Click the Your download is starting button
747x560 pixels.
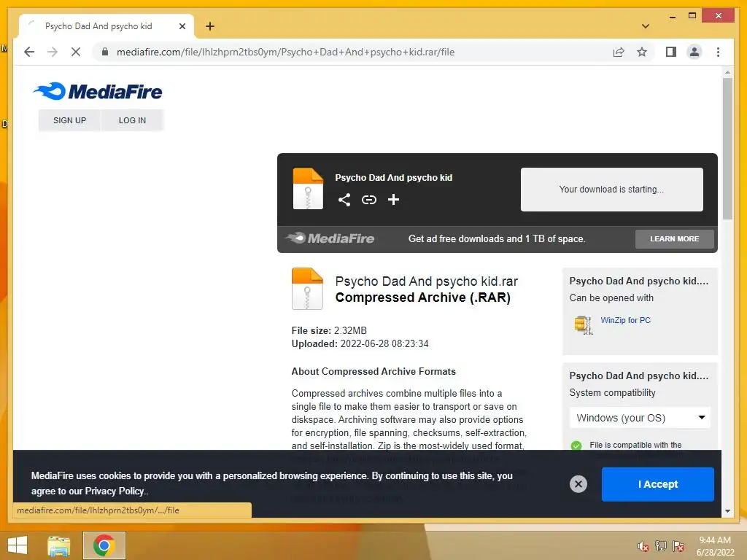click(x=612, y=190)
